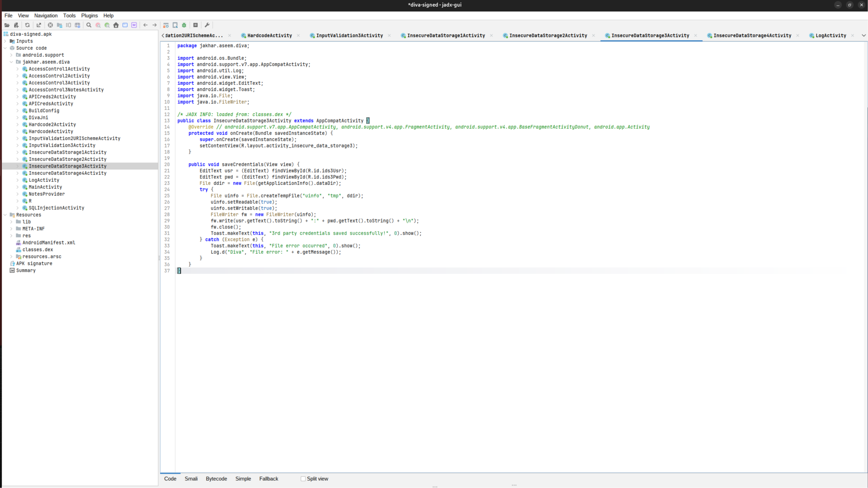This screenshot has height=488, width=868.
Task: Open the text search magnifier icon
Action: tap(89, 25)
